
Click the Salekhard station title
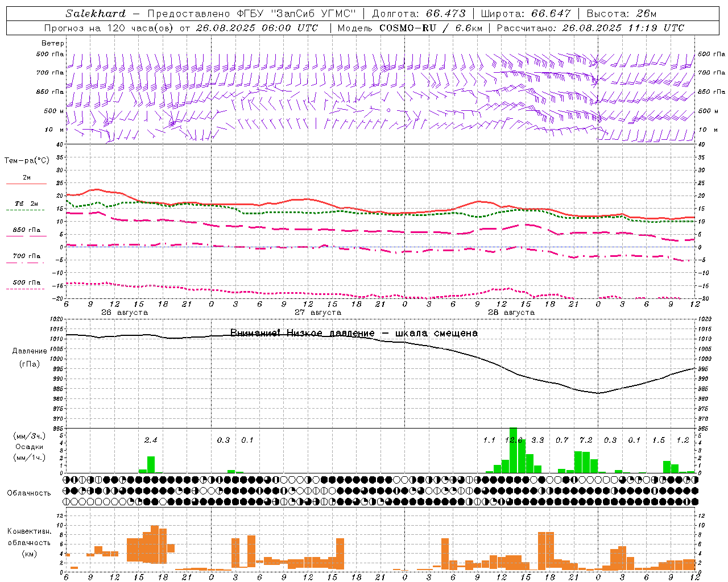coord(96,14)
